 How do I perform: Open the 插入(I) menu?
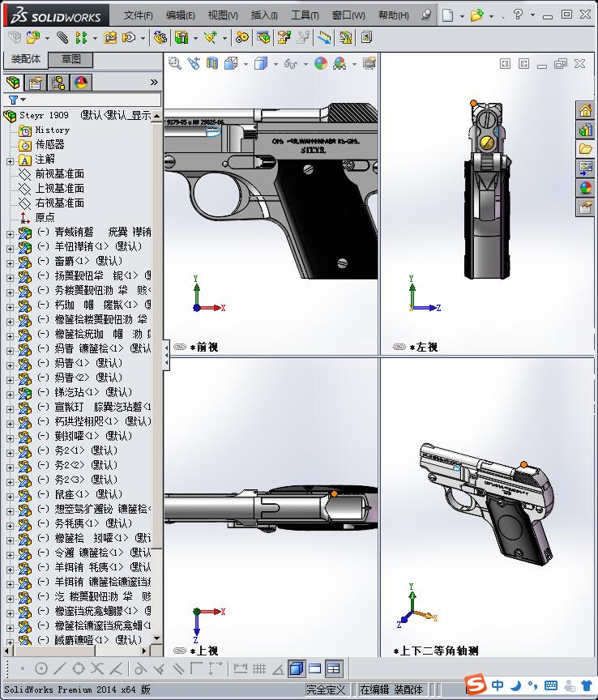[264, 15]
